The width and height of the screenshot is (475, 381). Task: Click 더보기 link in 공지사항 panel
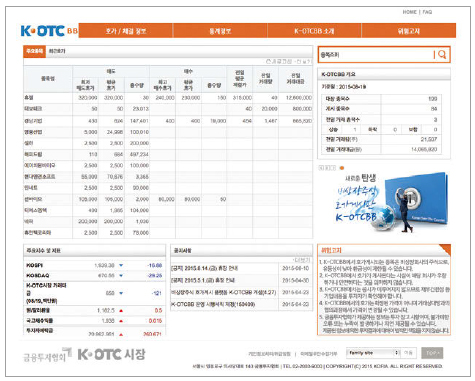click(302, 260)
